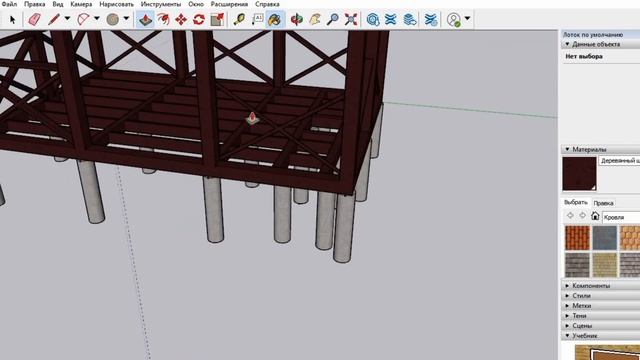The height and width of the screenshot is (360, 640).
Task: Select the Orbit camera tool
Action: (x=297, y=19)
